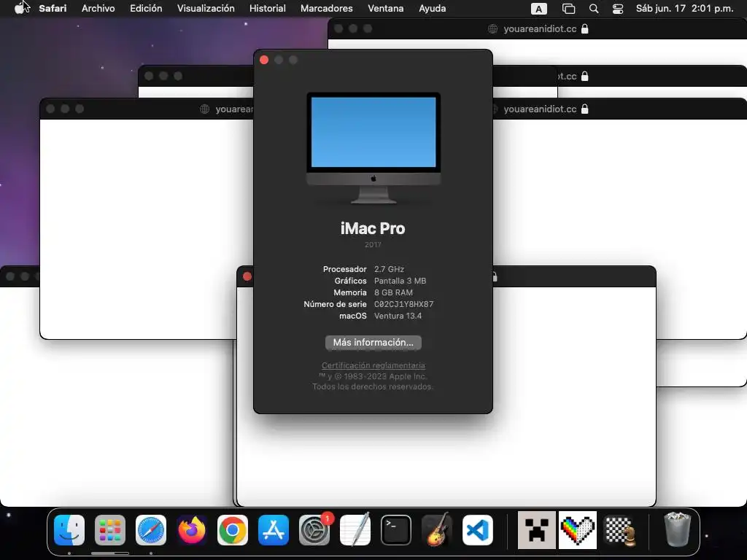Open App Store from the dock
This screenshot has height=560, width=747.
pos(274,530)
